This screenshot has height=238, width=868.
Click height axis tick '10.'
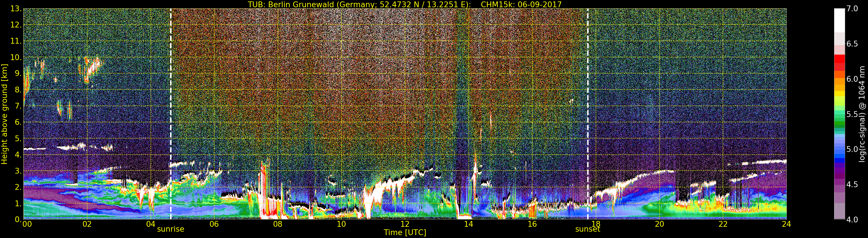16,57
